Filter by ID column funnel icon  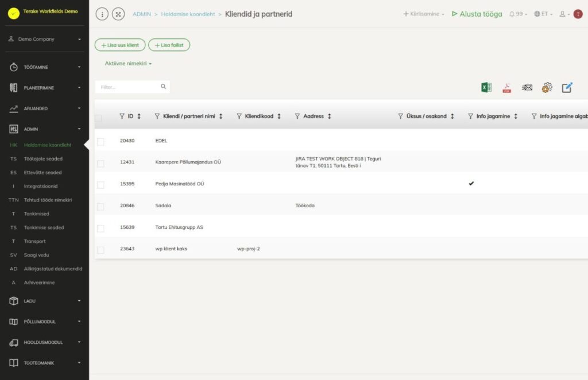point(122,116)
